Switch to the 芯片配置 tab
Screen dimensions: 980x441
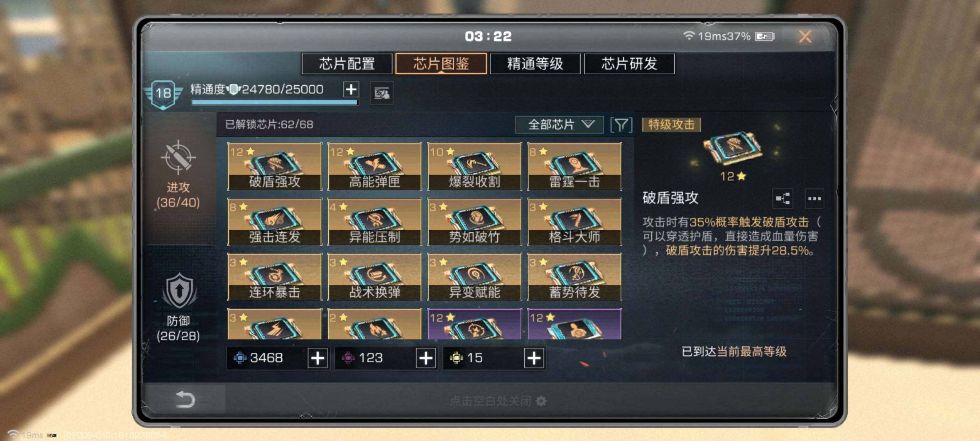pos(347,64)
